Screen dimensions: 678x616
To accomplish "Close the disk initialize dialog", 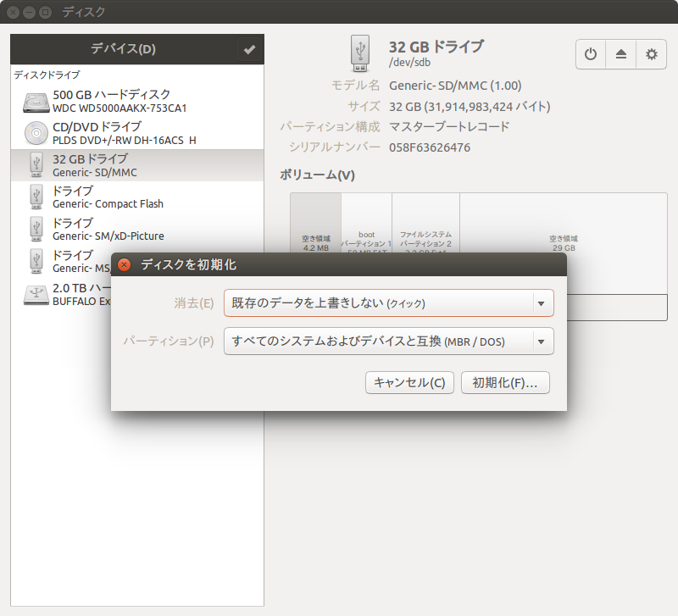I will pyautogui.click(x=125, y=264).
